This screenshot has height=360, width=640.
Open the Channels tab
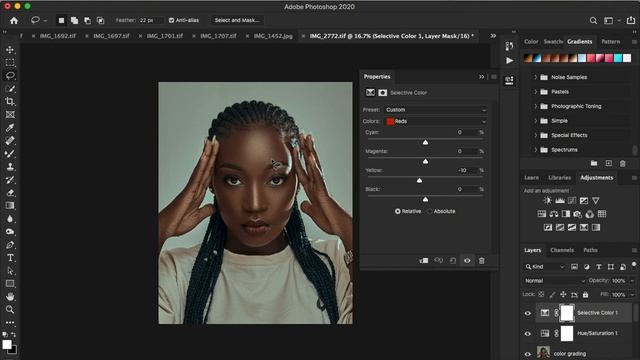point(562,250)
